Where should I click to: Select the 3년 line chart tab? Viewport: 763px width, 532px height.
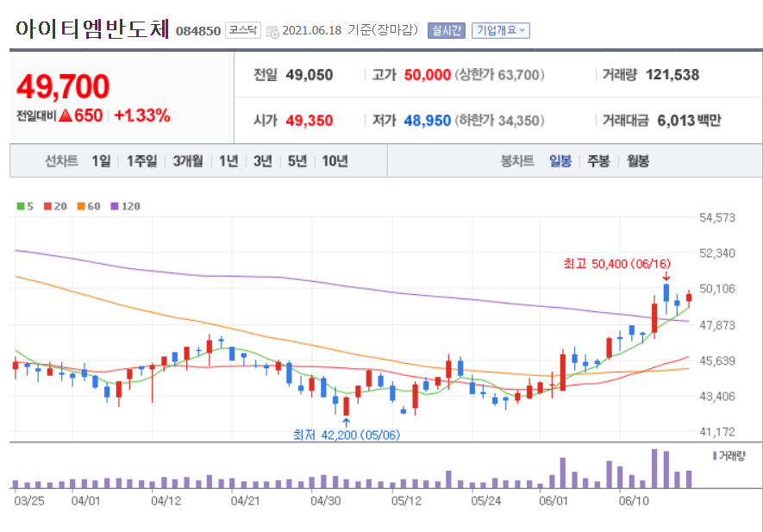263,160
